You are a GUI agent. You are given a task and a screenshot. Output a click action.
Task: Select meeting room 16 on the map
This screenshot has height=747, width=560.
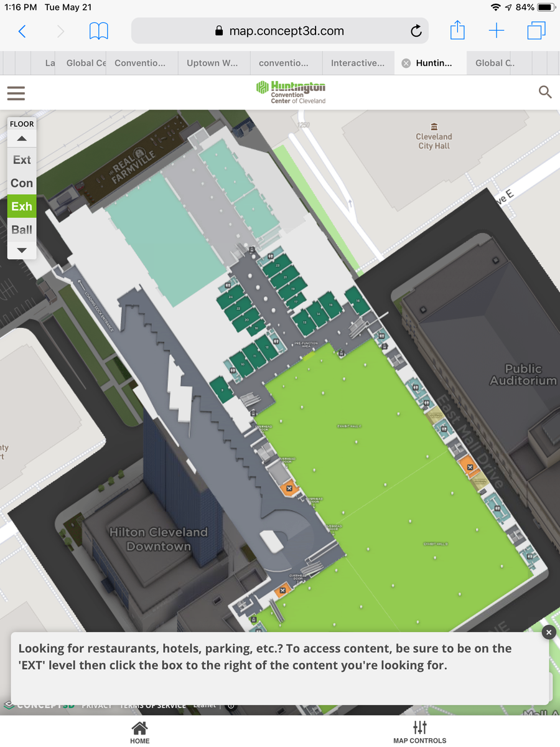[x=358, y=301]
